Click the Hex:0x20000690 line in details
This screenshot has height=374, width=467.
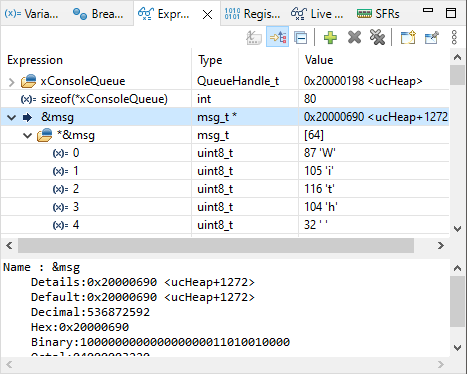click(x=80, y=327)
